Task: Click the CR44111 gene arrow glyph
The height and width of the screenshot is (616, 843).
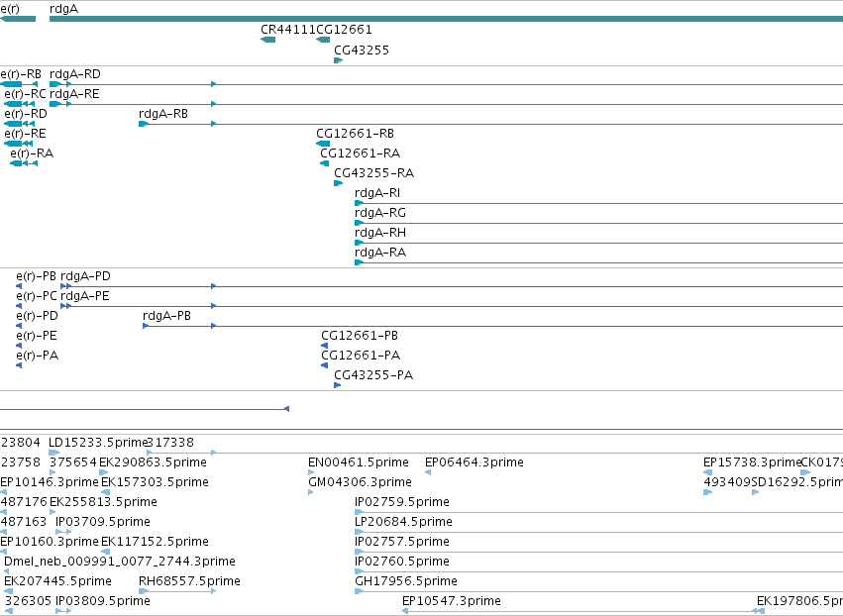Action: click(x=267, y=40)
